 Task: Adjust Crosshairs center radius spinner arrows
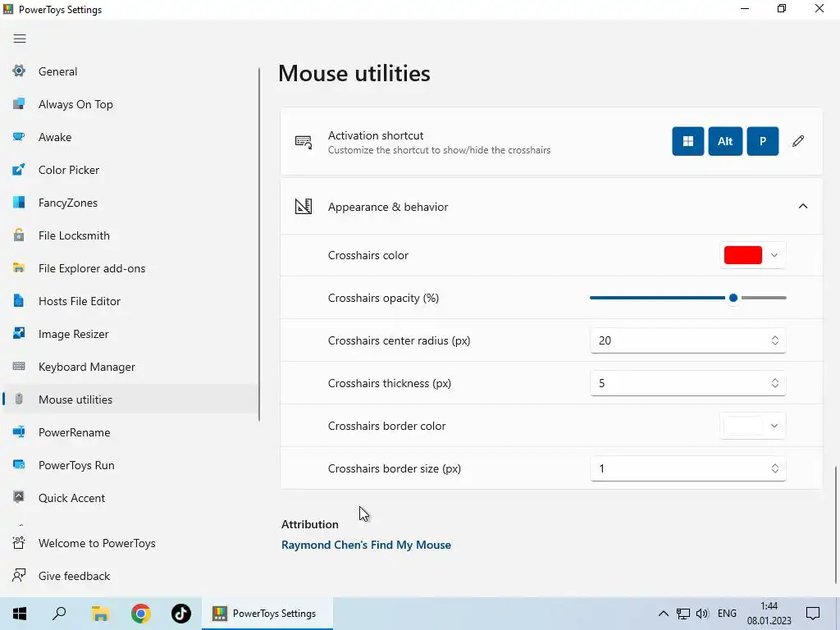click(x=774, y=340)
